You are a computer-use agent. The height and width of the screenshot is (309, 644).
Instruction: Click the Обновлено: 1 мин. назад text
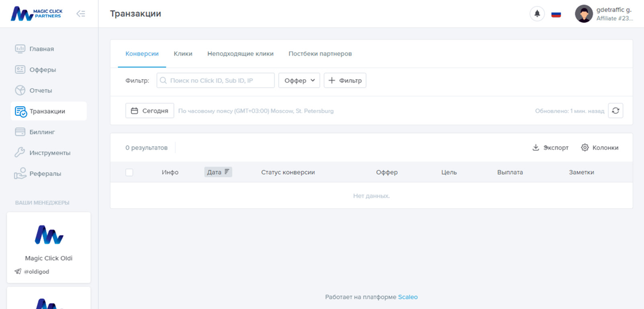click(569, 111)
